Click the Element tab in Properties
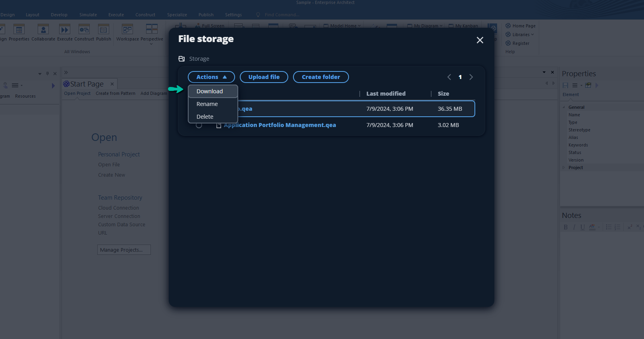 (x=571, y=95)
